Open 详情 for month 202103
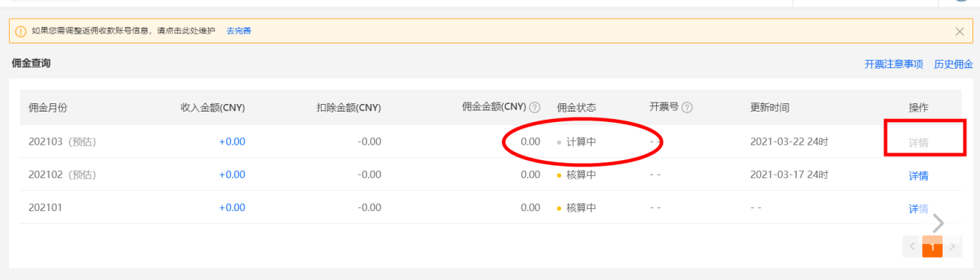Image resolution: width=980 pixels, height=280 pixels. [919, 142]
